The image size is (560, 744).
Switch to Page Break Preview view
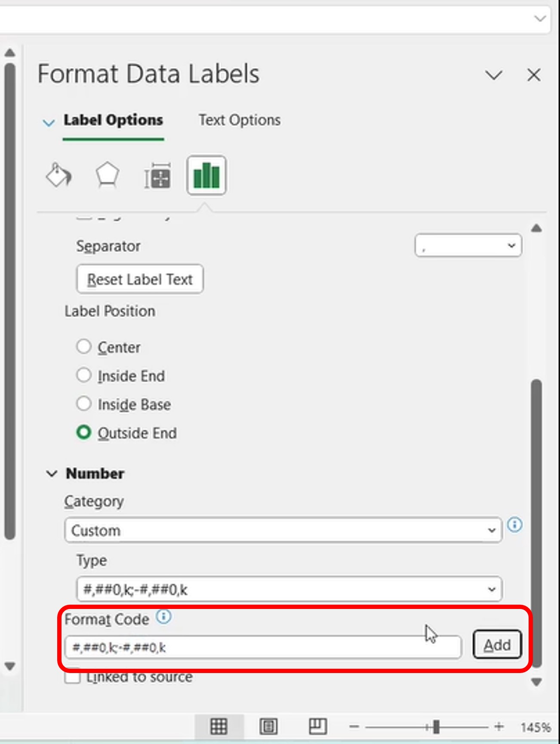318,726
